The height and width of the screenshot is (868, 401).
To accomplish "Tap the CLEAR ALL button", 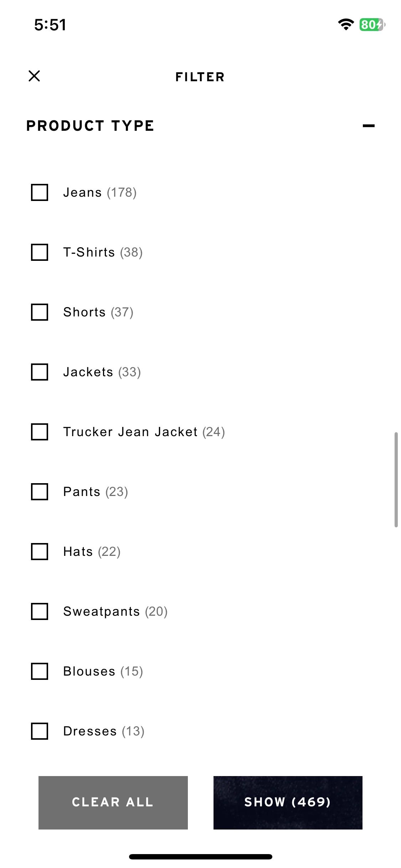I will (x=113, y=802).
